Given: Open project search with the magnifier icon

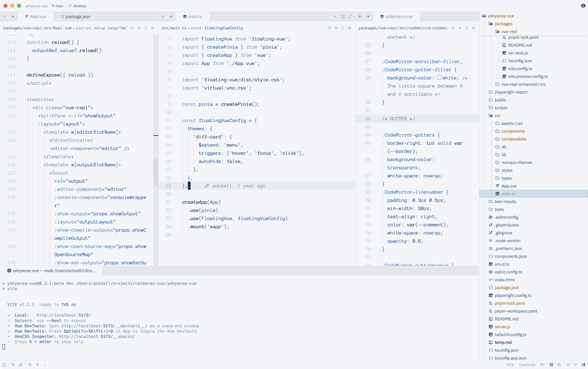Looking at the screenshot, I should click(30, 365).
